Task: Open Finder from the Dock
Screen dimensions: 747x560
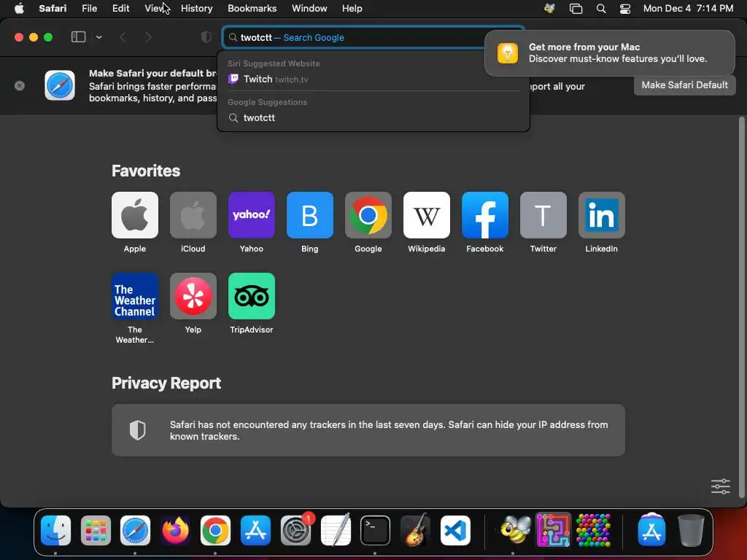Action: tap(55, 530)
